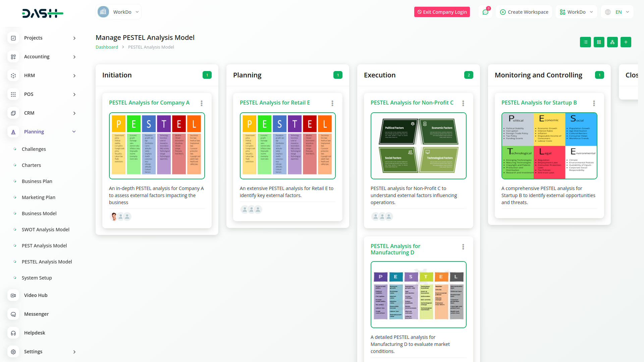Open the Non-Profit C PESTEL thumbnail image
The width and height of the screenshot is (644, 362).
(x=418, y=146)
